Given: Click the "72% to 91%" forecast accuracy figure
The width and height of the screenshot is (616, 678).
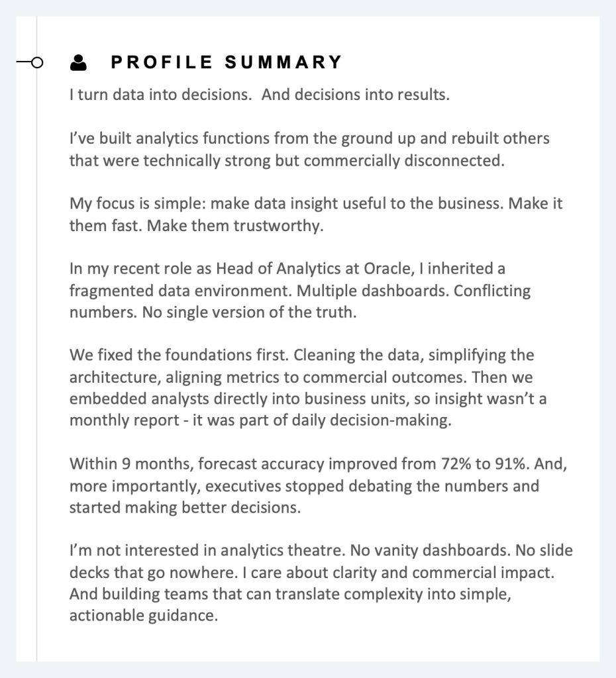Looking at the screenshot, I should [x=484, y=464].
